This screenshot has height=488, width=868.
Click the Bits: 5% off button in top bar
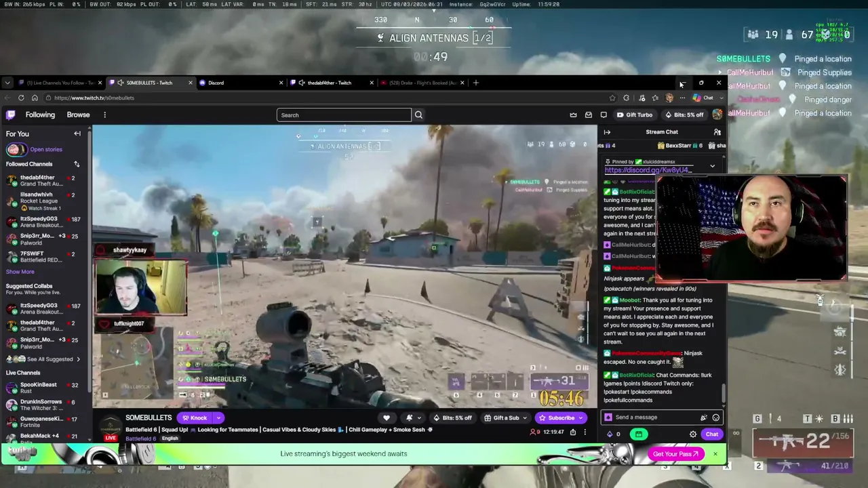pyautogui.click(x=684, y=115)
